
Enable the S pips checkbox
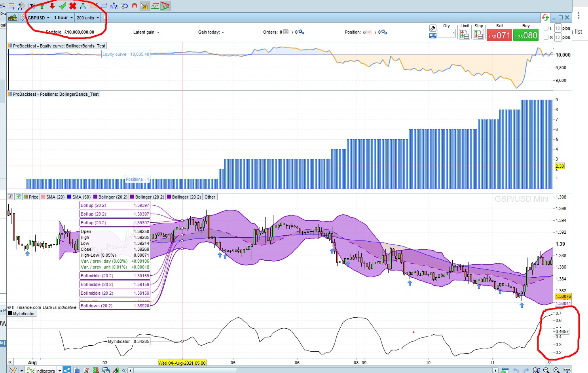tap(546, 37)
